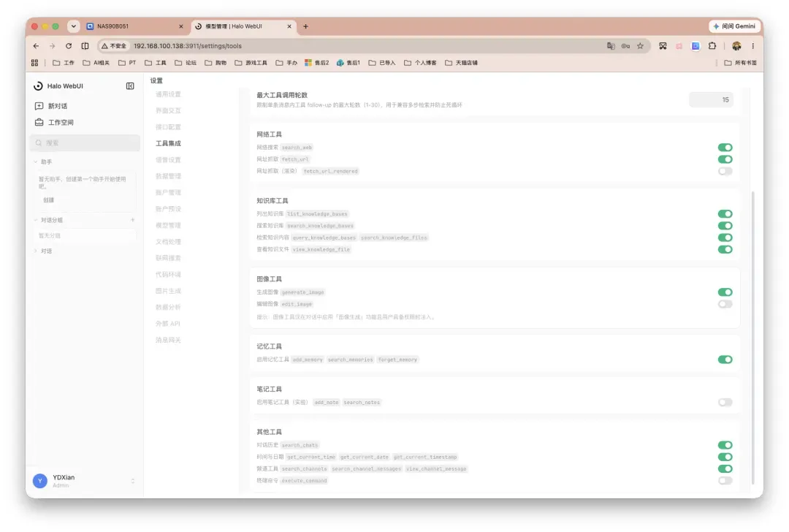Click the 问问 Gemini button

tap(734, 26)
